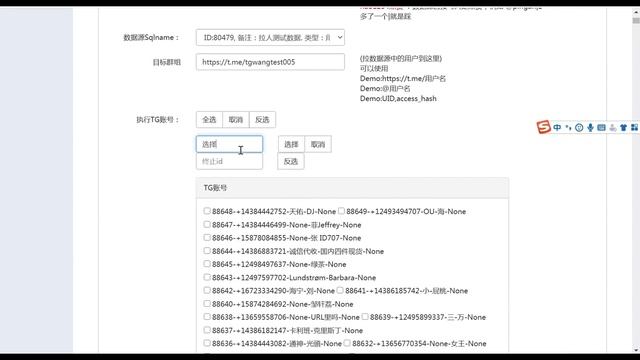This screenshot has height=360, width=640.
Task: Check account 88648 +14384442752
Action: click(x=207, y=211)
